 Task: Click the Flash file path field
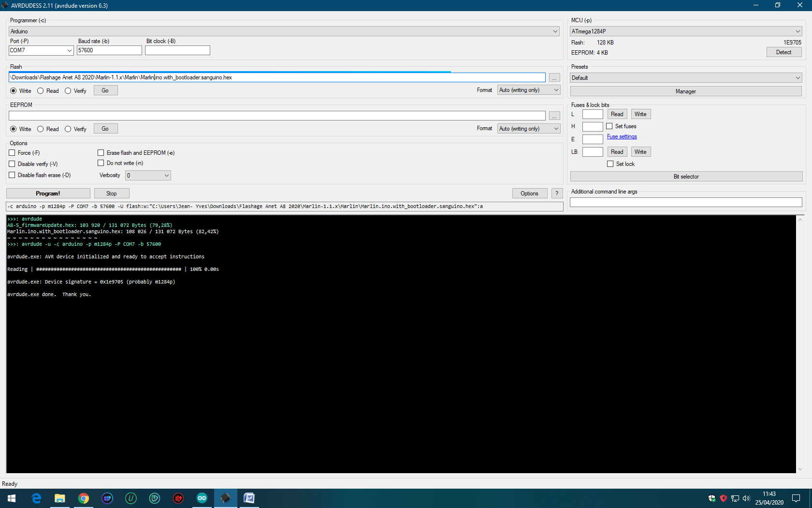click(277, 77)
